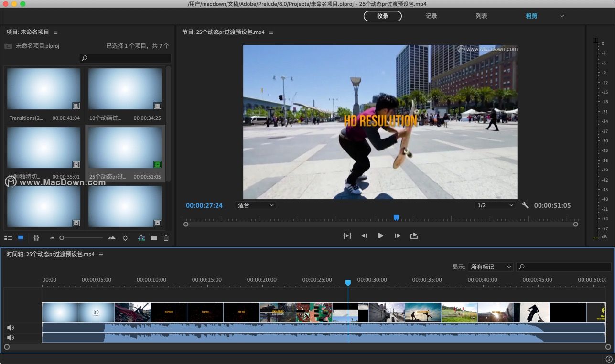615x364 pixels.
Task: Open the 节目 monitor panel menu
Action: (271, 32)
